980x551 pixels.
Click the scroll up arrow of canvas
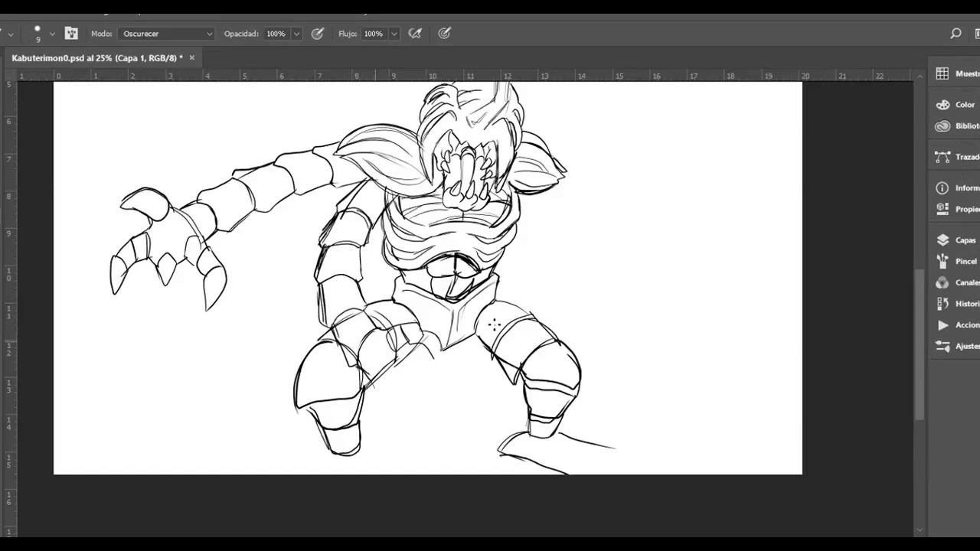(920, 76)
